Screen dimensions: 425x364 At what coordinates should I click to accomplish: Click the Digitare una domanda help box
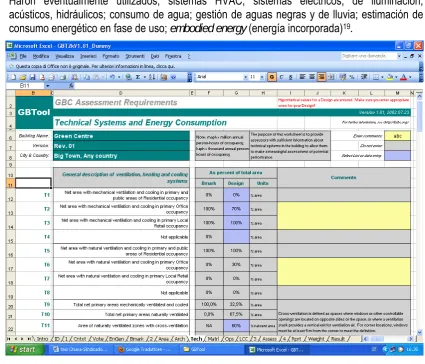368,56
